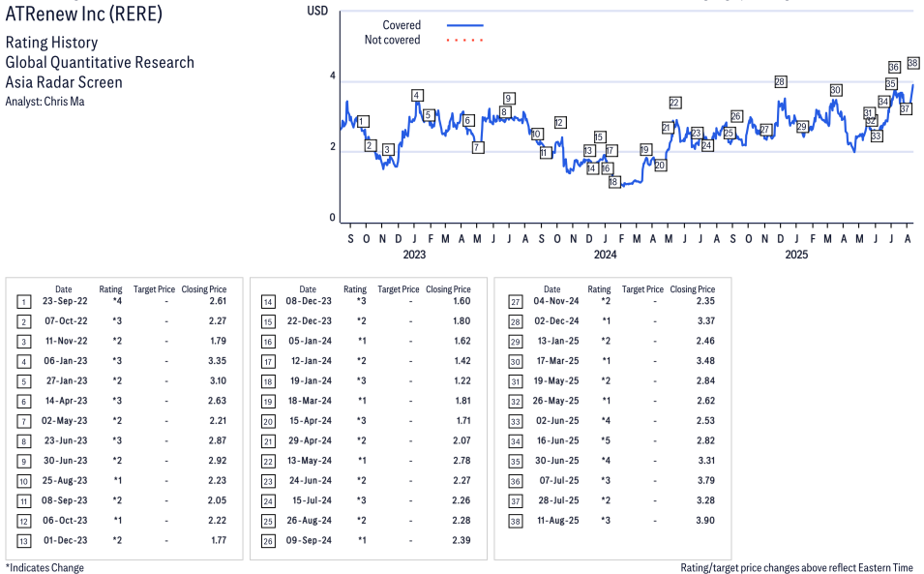
Task: Pick chart marker 20 on the graph
Action: pos(660,166)
